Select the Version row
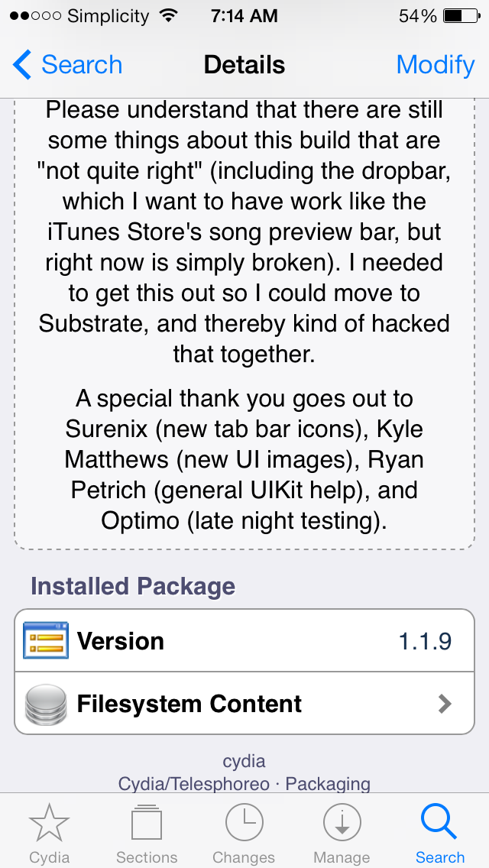 pos(244,640)
